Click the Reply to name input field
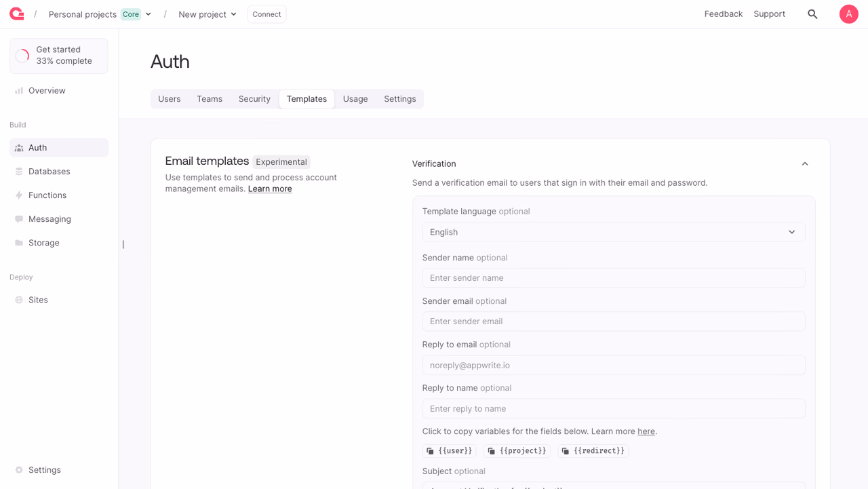The width and height of the screenshot is (868, 489). point(614,408)
